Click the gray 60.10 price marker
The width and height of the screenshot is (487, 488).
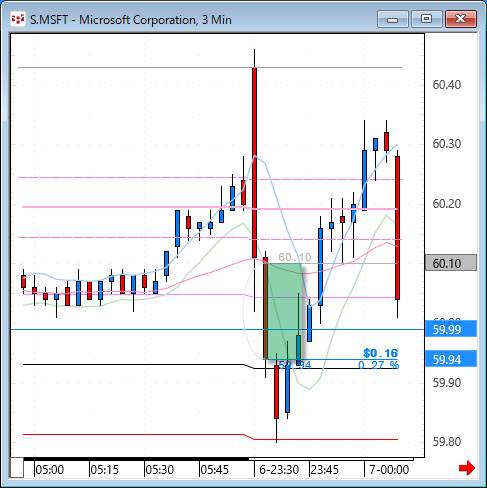pos(451,263)
